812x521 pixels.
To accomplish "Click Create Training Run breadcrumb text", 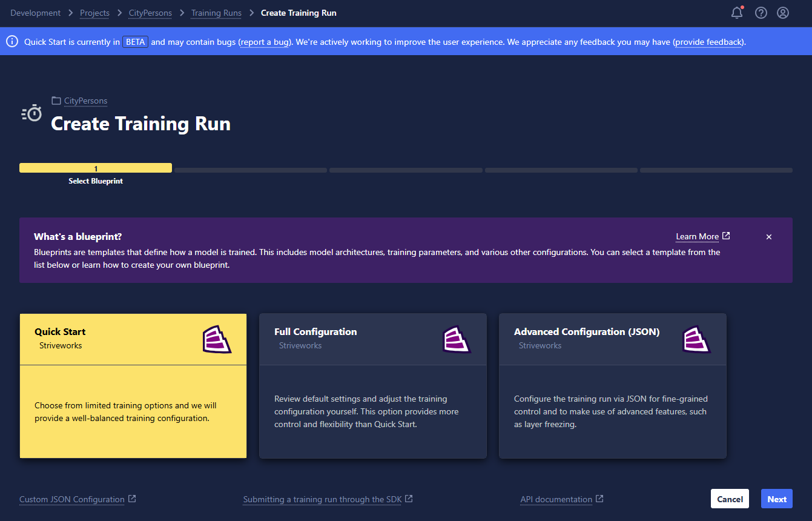I will point(299,13).
